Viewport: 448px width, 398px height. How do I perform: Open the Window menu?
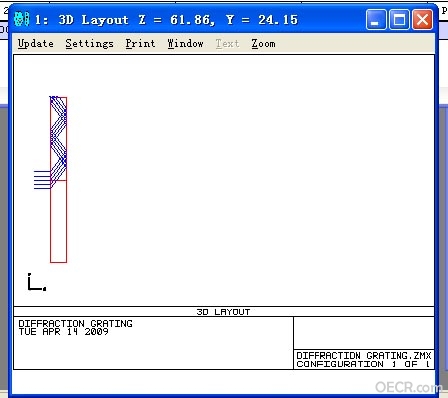click(185, 44)
